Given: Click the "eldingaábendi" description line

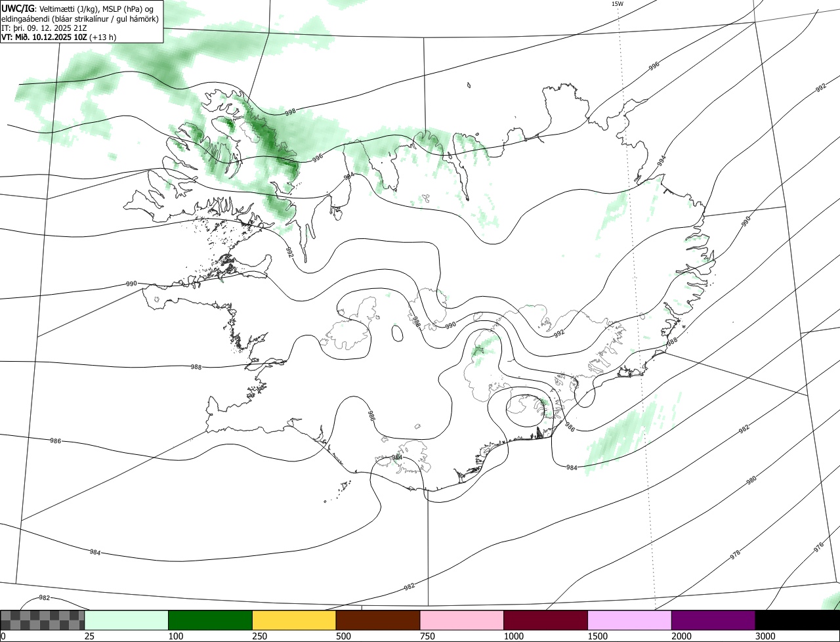Looking at the screenshot, I should tap(80, 18).
